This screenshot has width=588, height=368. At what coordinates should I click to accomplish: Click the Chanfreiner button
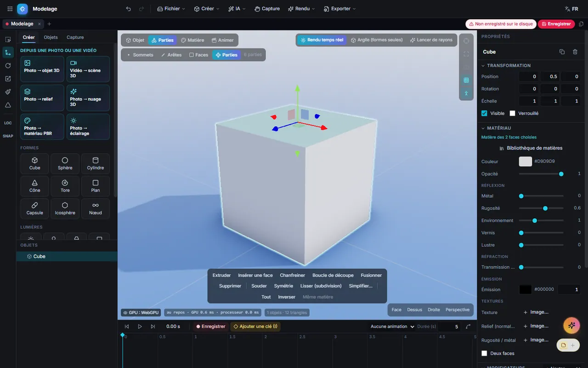(293, 275)
